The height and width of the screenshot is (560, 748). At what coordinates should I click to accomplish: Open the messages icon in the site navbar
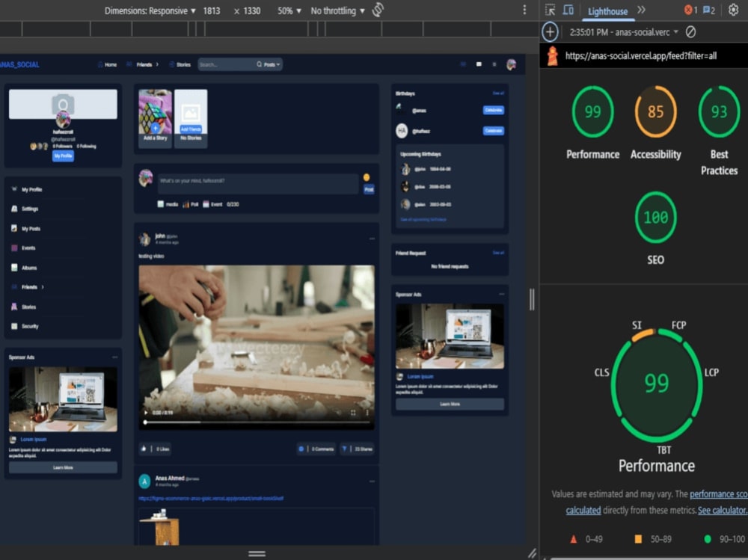click(479, 64)
